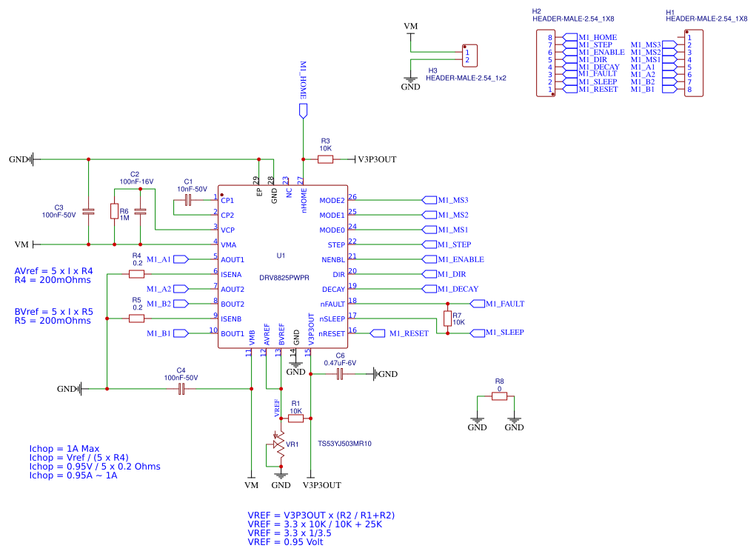Select the 'Ichop = 1A Max' note
This screenshot has height=554, width=756.
point(64,448)
